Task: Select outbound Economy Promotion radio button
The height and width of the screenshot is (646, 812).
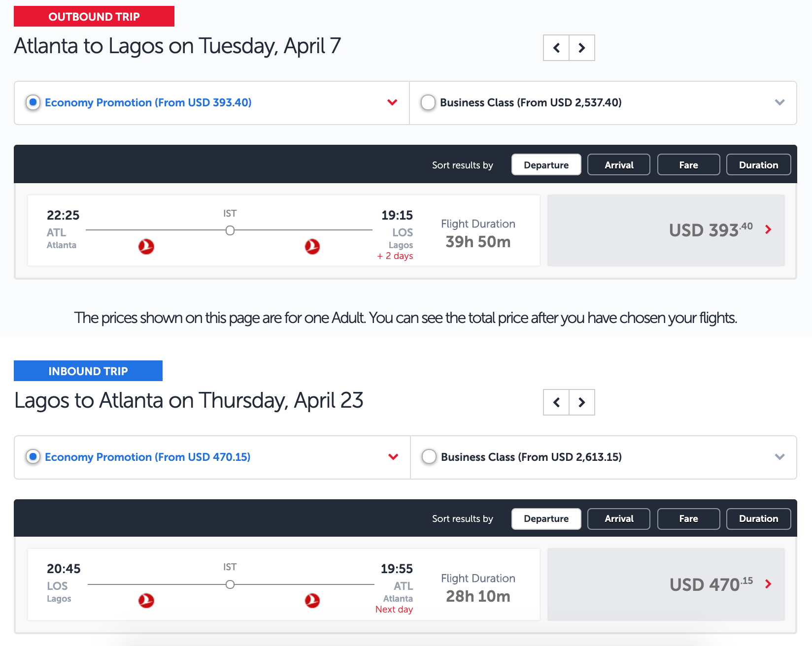Action: (33, 102)
